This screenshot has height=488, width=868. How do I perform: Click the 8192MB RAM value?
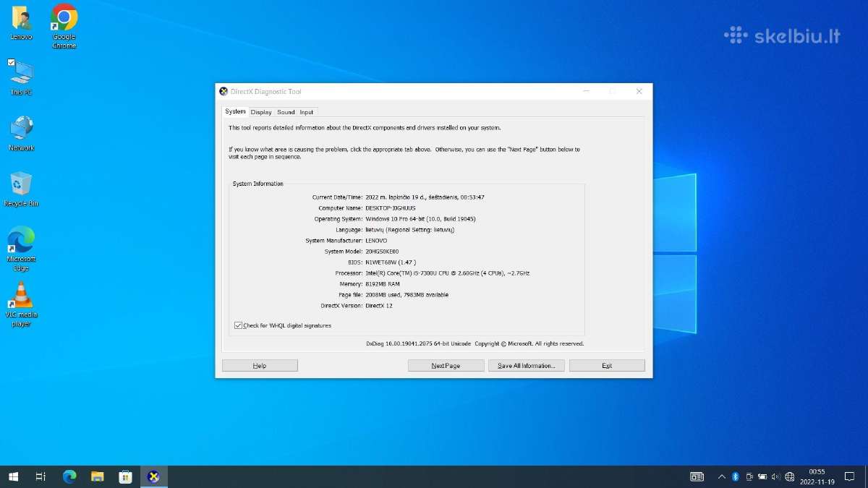click(383, 284)
